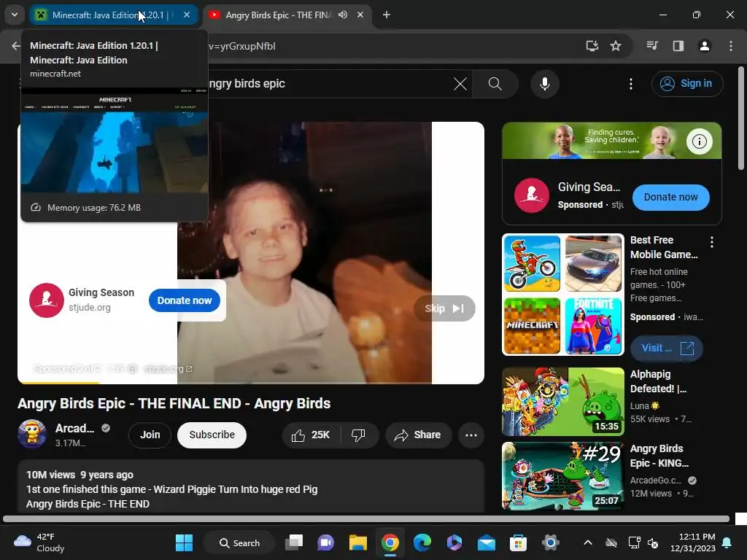This screenshot has width=747, height=560.
Task: Click the YouTube search magnifier button
Action: click(495, 84)
